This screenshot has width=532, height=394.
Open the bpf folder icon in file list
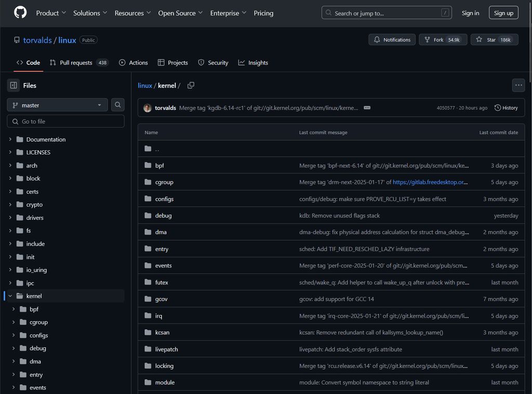148,165
